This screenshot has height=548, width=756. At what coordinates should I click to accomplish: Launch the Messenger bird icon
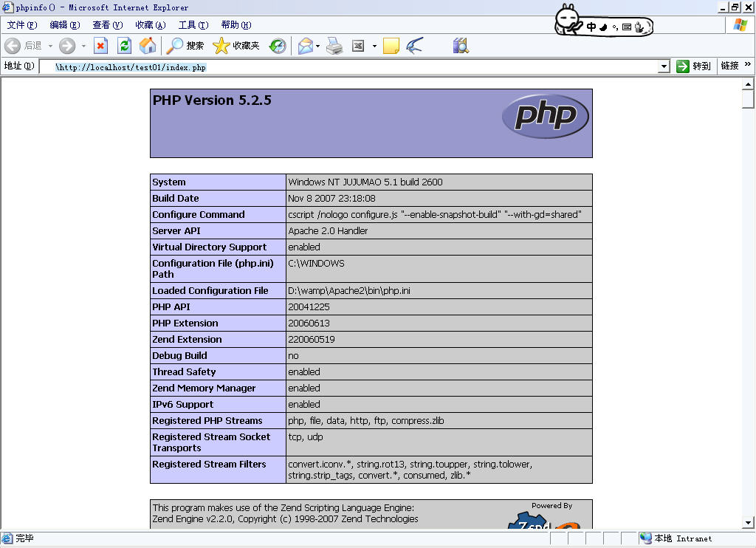pos(415,46)
